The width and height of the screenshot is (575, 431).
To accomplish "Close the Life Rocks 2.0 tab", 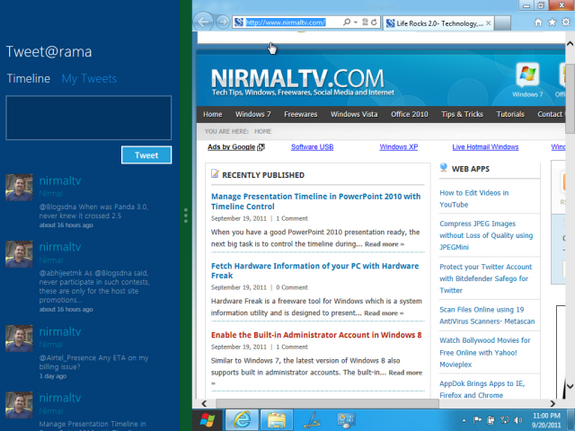I will [488, 23].
